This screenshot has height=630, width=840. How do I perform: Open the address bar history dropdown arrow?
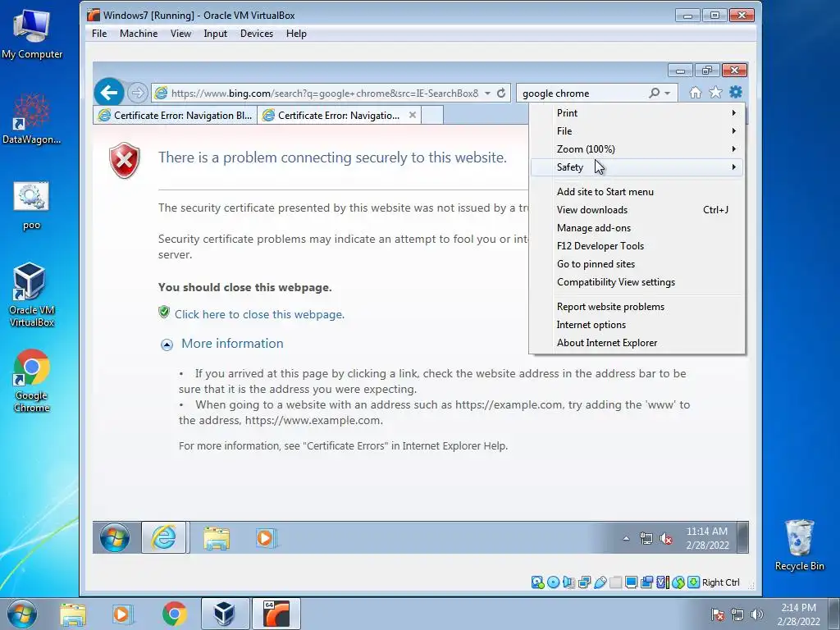click(487, 94)
